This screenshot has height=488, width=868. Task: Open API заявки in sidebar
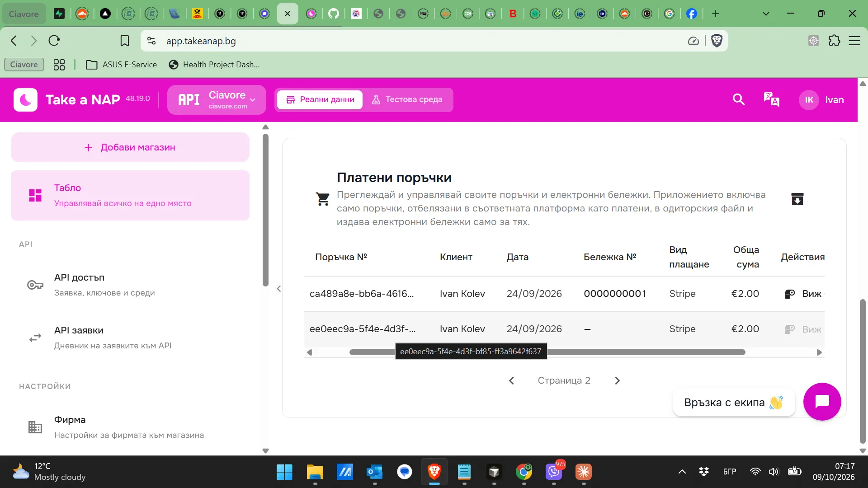[x=130, y=338]
